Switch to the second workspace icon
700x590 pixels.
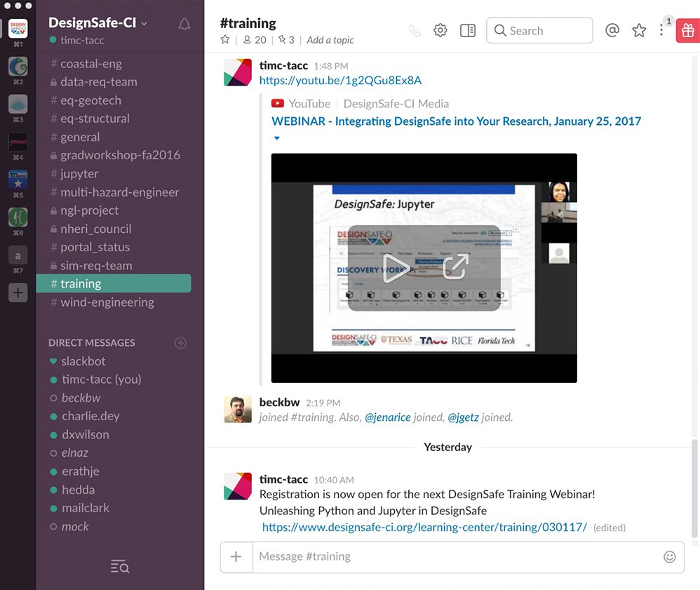pyautogui.click(x=18, y=67)
